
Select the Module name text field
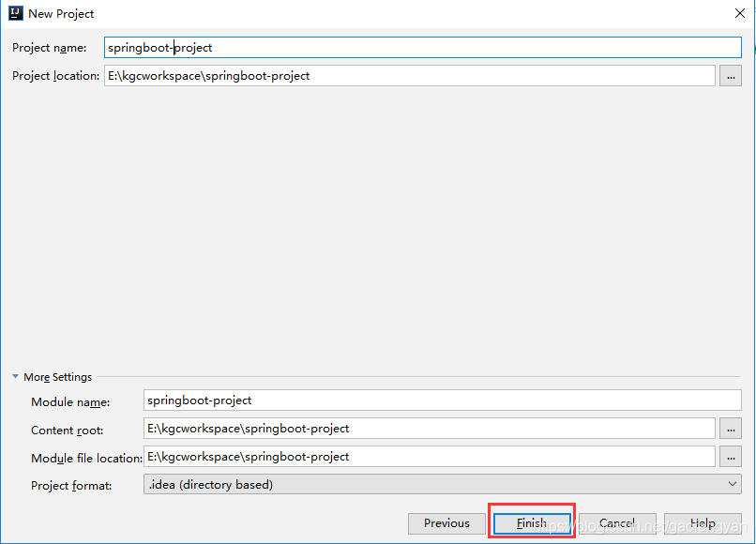[441, 400]
